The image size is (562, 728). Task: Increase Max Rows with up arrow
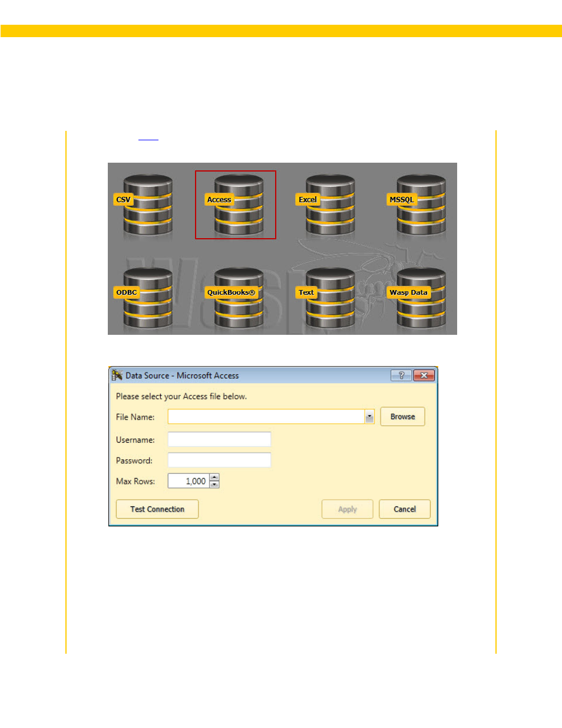[x=214, y=477]
